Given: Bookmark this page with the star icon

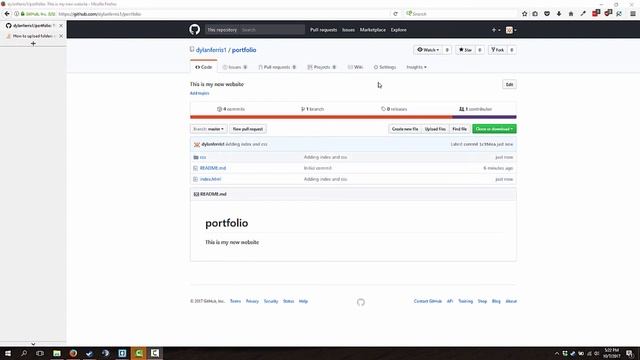Looking at the screenshot, I should coord(524,14).
